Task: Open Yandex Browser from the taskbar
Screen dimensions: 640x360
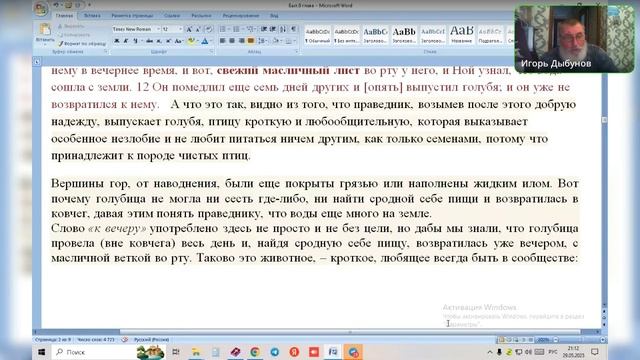Action: (294, 352)
